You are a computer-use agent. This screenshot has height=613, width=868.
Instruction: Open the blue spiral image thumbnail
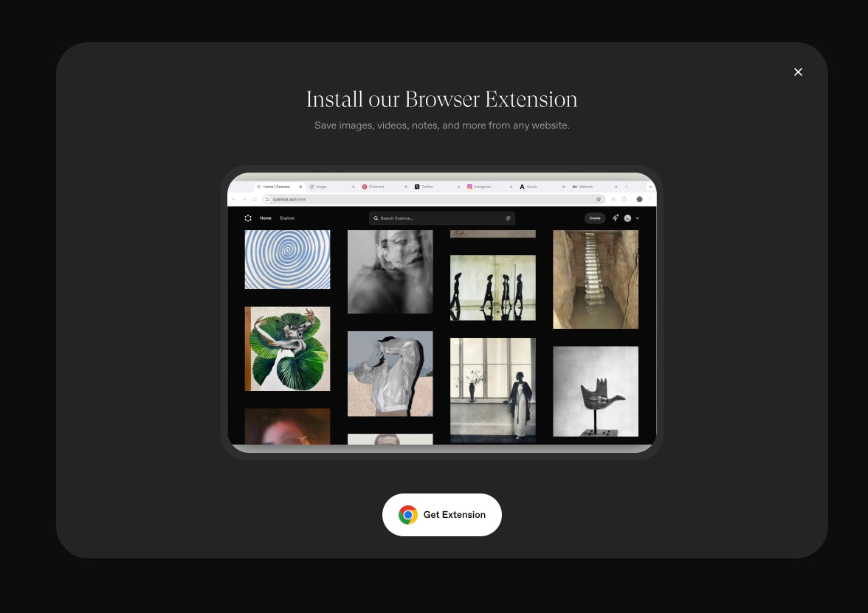(287, 260)
